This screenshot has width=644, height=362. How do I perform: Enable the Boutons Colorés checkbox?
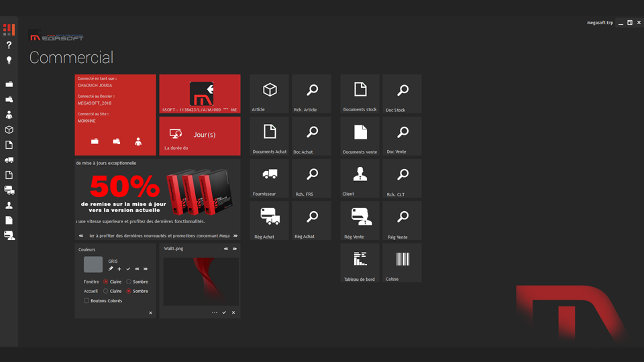87,300
